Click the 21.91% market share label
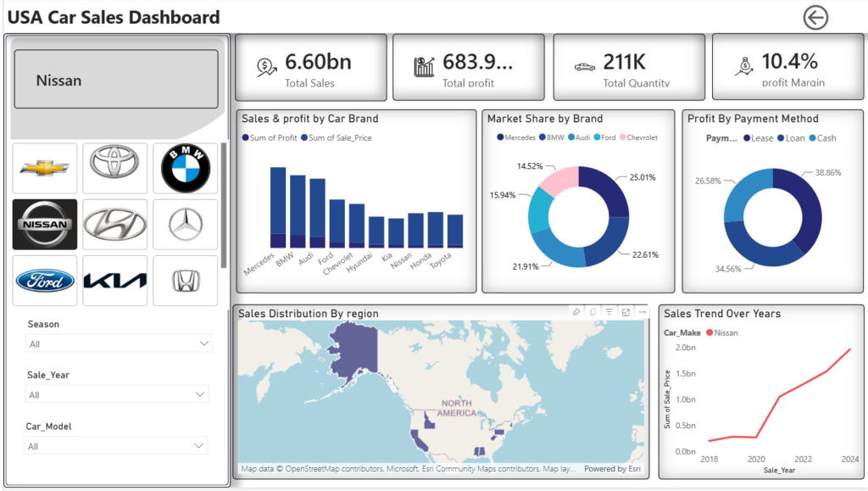The height and width of the screenshot is (491, 868). click(526, 266)
